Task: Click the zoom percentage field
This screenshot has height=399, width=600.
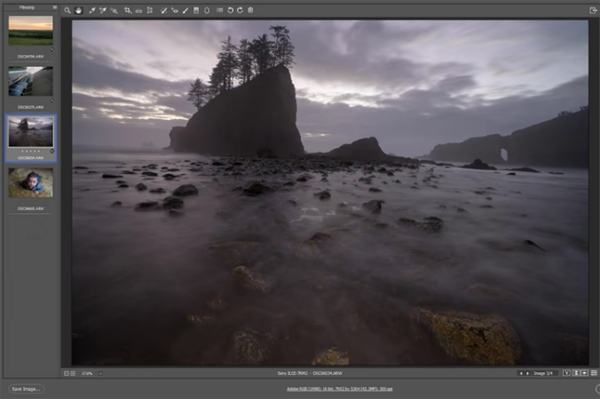Action: 87,373
